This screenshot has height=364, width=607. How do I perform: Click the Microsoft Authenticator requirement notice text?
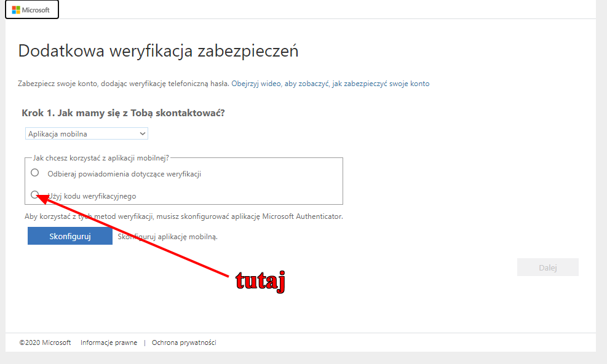(x=183, y=216)
